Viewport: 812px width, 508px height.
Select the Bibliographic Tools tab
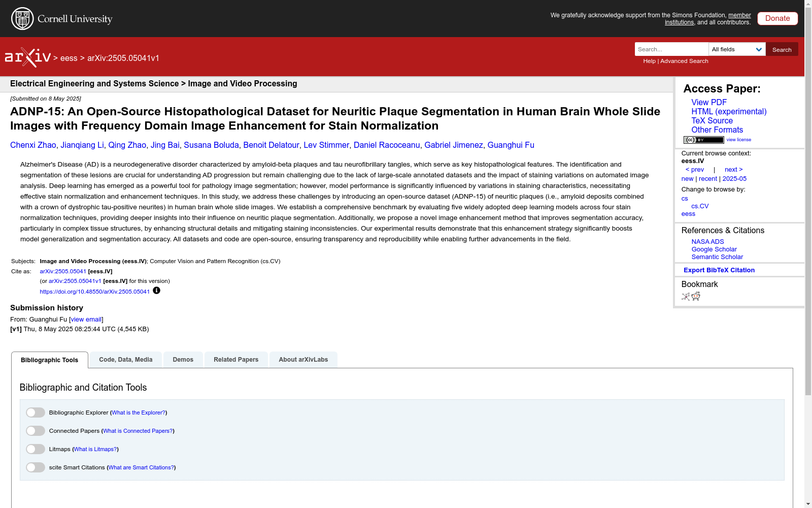(50, 360)
